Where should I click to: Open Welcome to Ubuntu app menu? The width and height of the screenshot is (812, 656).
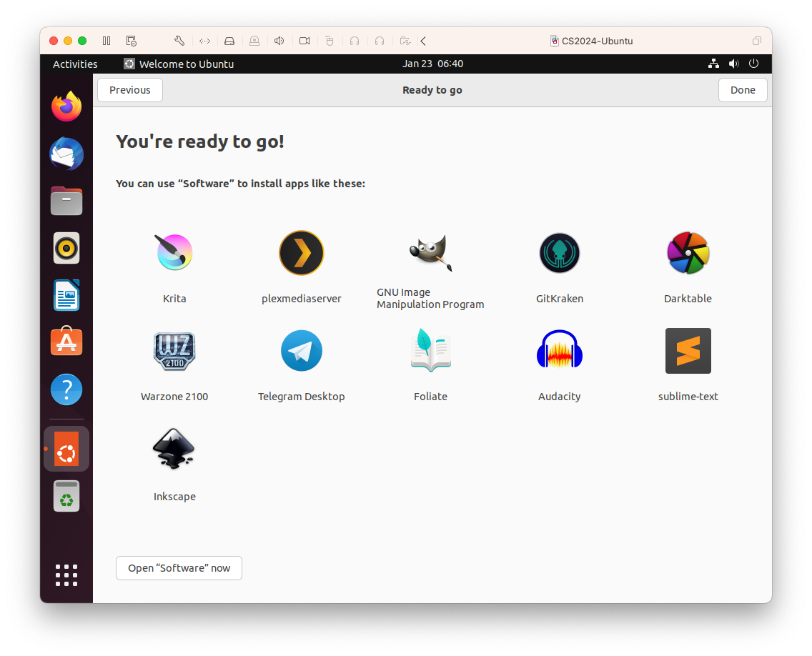(179, 64)
